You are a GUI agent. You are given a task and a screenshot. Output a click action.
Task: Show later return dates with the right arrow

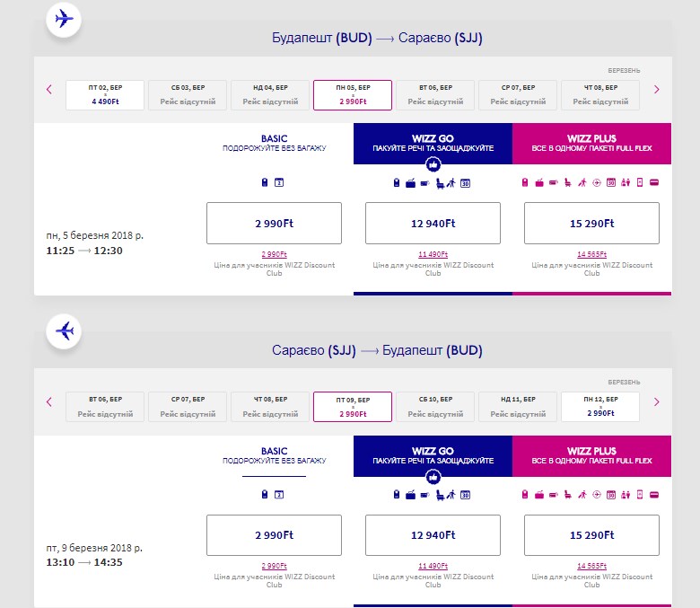[x=656, y=402]
